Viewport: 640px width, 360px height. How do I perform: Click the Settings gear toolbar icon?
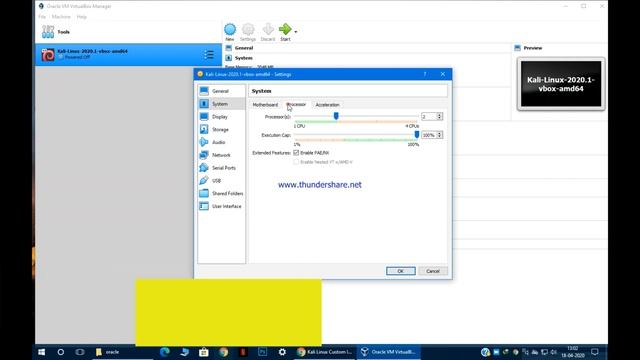click(x=248, y=29)
